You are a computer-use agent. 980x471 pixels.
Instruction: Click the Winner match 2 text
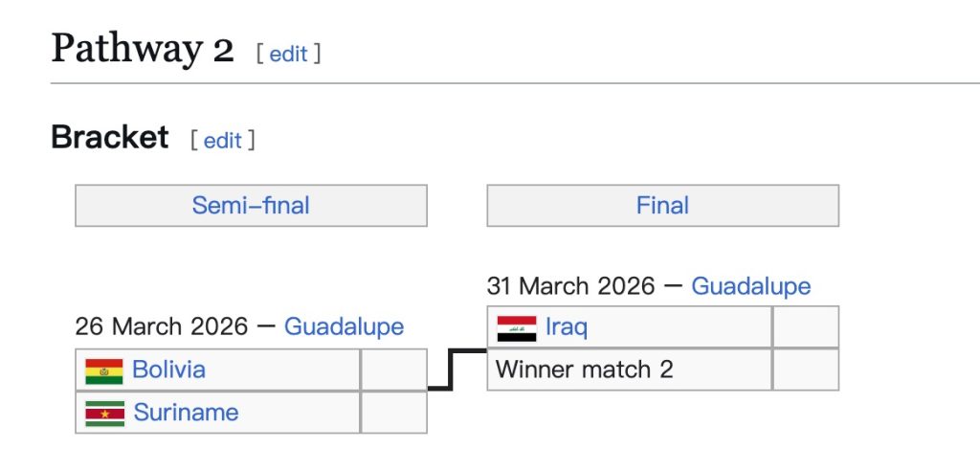(x=584, y=370)
